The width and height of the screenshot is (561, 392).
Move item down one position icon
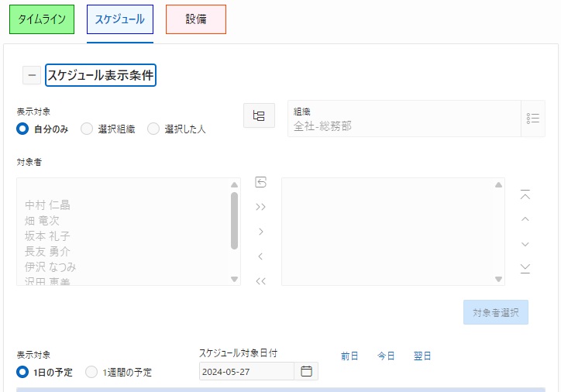525,244
